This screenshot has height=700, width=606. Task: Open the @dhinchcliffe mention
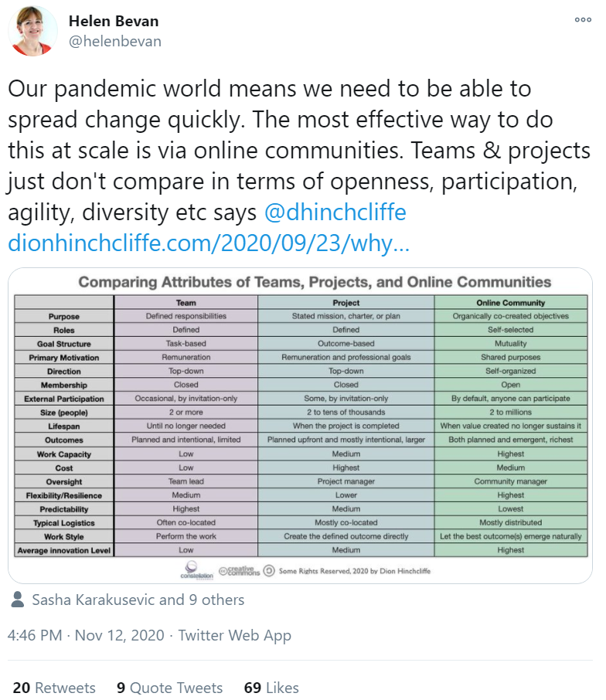tap(335, 212)
